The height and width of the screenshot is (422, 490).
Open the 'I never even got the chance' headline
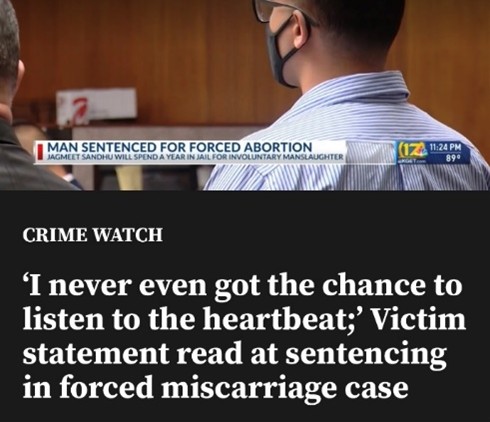(x=244, y=337)
